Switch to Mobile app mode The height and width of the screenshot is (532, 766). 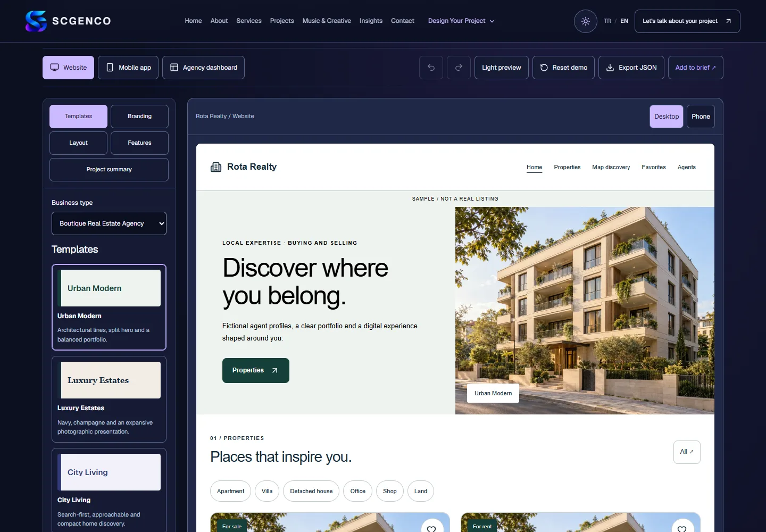[x=128, y=68]
